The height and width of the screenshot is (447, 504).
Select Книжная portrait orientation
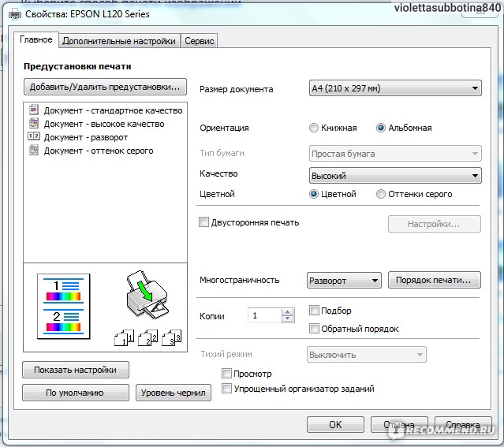coord(314,128)
